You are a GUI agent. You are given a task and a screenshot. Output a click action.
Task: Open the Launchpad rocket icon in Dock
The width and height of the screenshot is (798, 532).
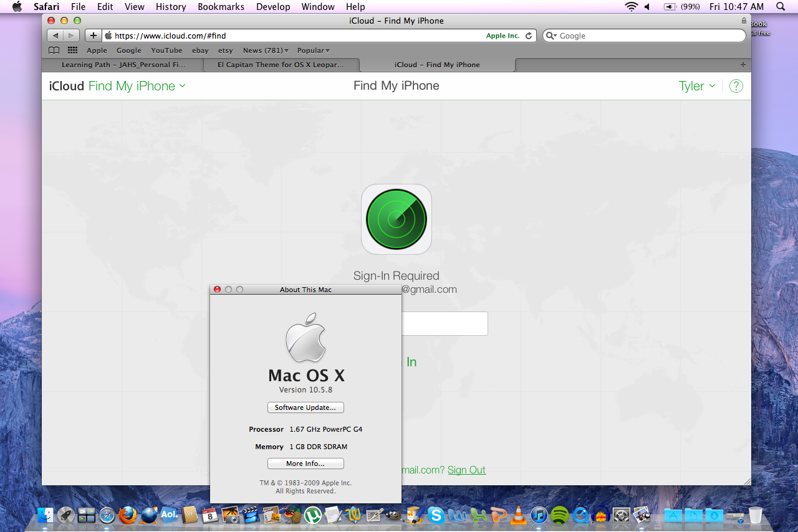(65, 515)
